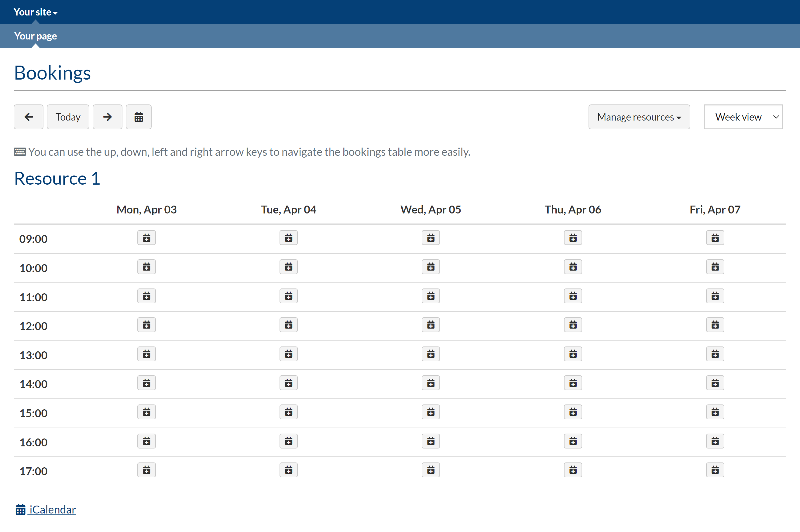Open the Your page tab
This screenshot has height=532, width=800.
(36, 36)
